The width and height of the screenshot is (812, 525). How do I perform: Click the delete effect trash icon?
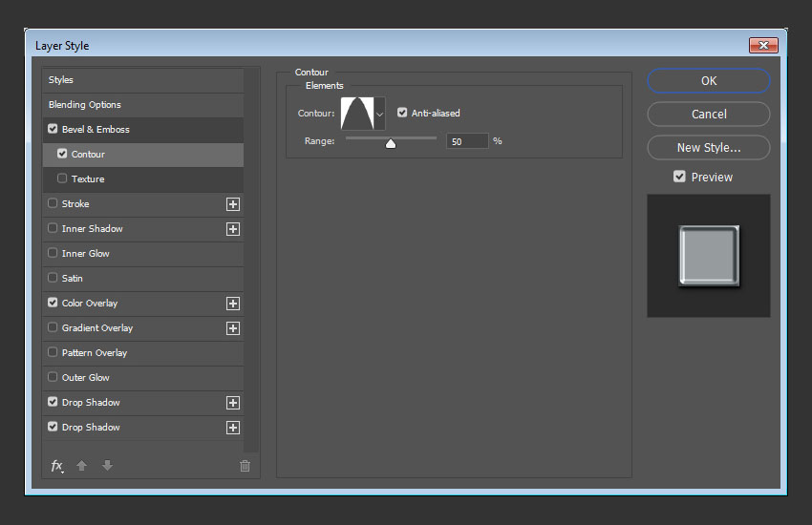click(245, 466)
